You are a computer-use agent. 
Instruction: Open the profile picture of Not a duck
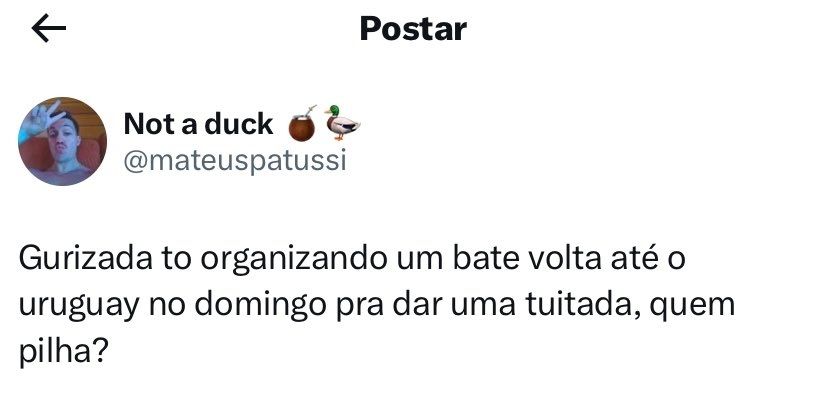pos(62,141)
